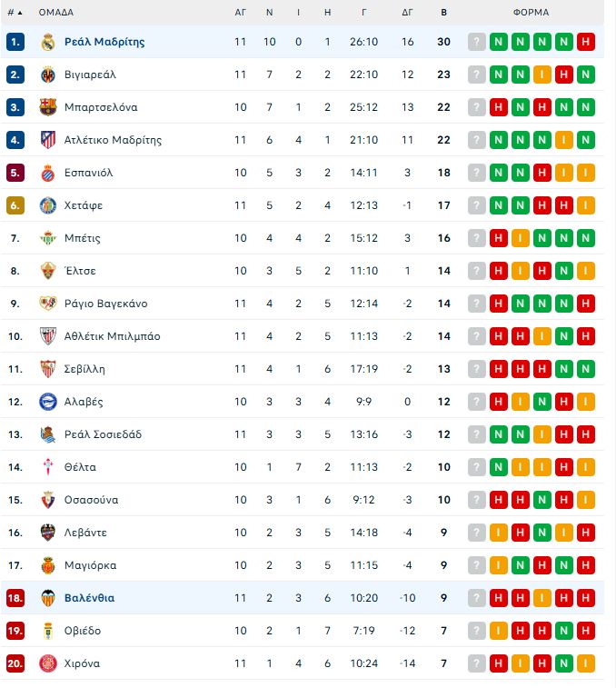Image resolution: width=616 pixels, height=688 pixels.
Task: Click the Espanyol club crest
Action: 48,173
